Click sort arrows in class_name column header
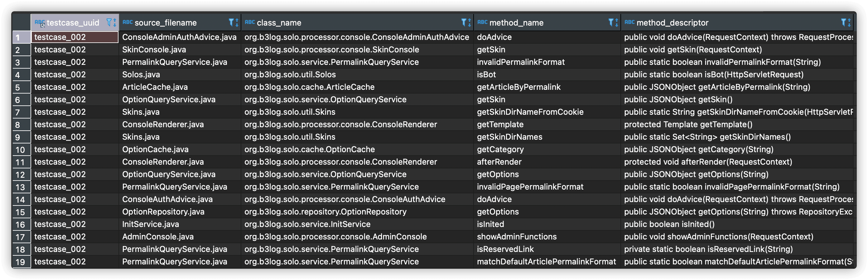This screenshot has height=280, width=868. (469, 22)
